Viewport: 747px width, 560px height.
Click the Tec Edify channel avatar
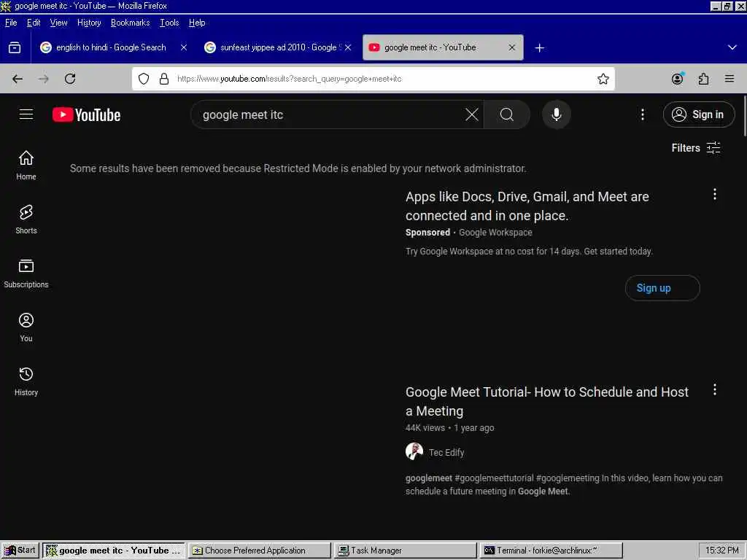[x=414, y=451]
